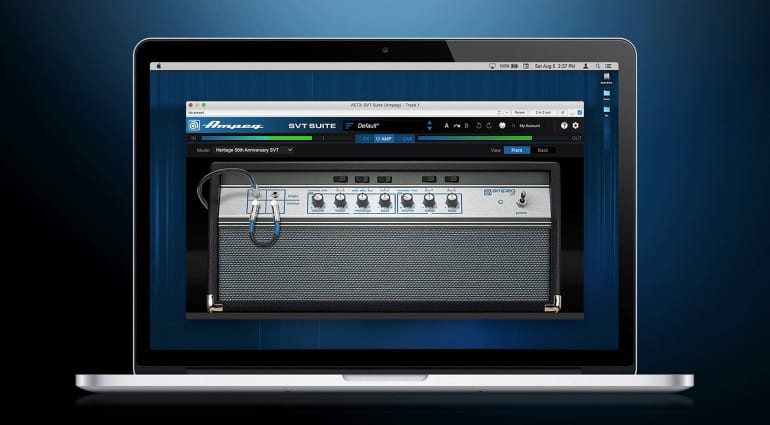Click the copy A to B arrow
Viewport: 770px width, 425px height.
point(455,126)
